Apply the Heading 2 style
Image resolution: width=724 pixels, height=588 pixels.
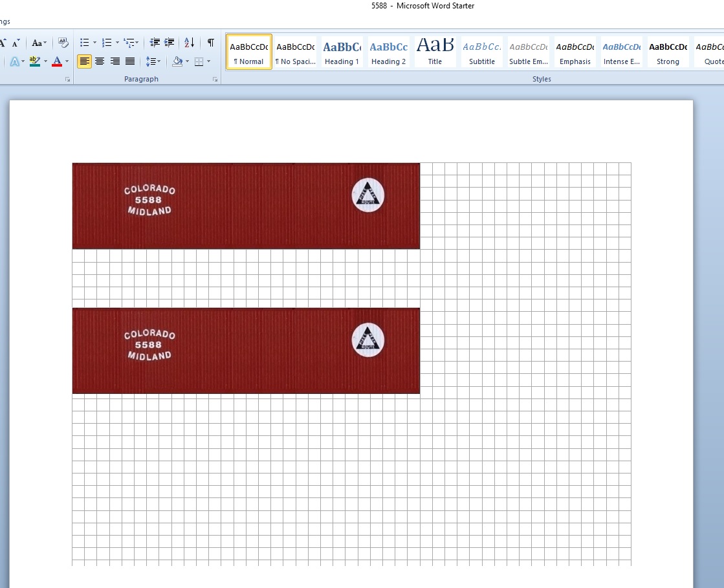point(388,52)
